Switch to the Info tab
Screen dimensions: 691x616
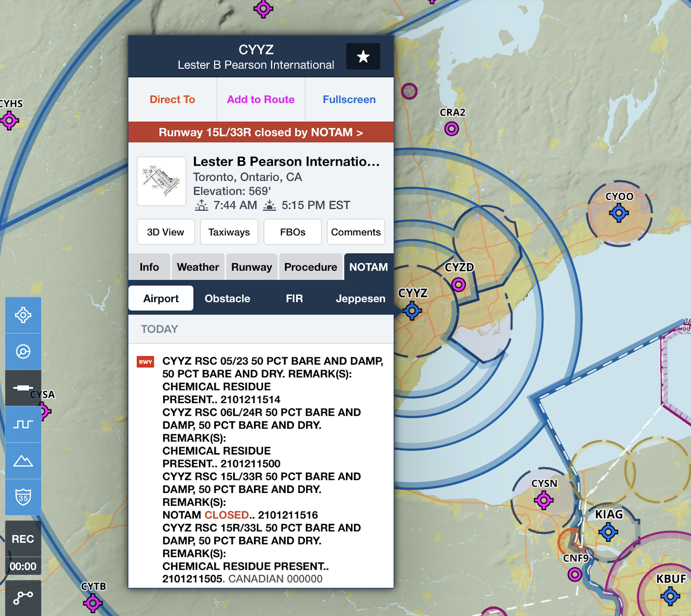[x=149, y=267]
